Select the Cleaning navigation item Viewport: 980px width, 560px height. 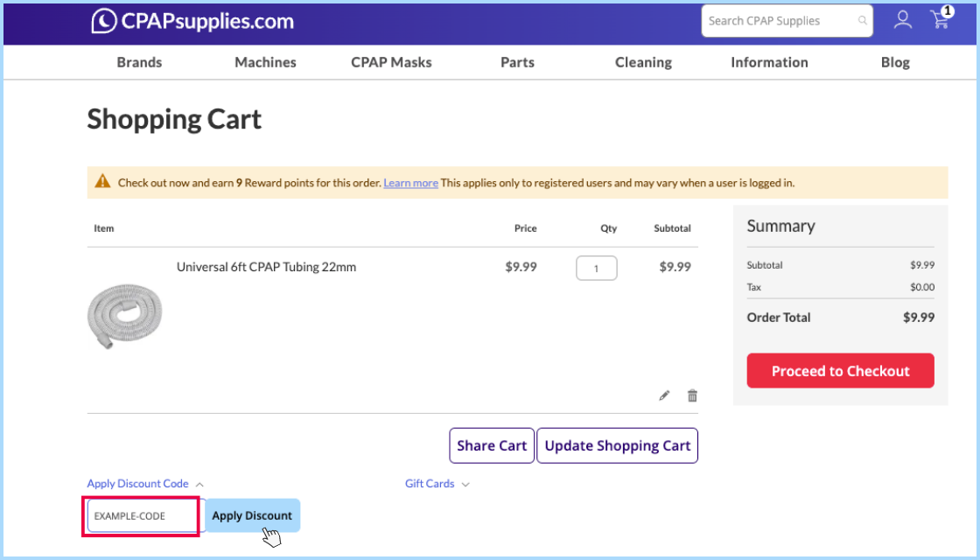tap(643, 62)
